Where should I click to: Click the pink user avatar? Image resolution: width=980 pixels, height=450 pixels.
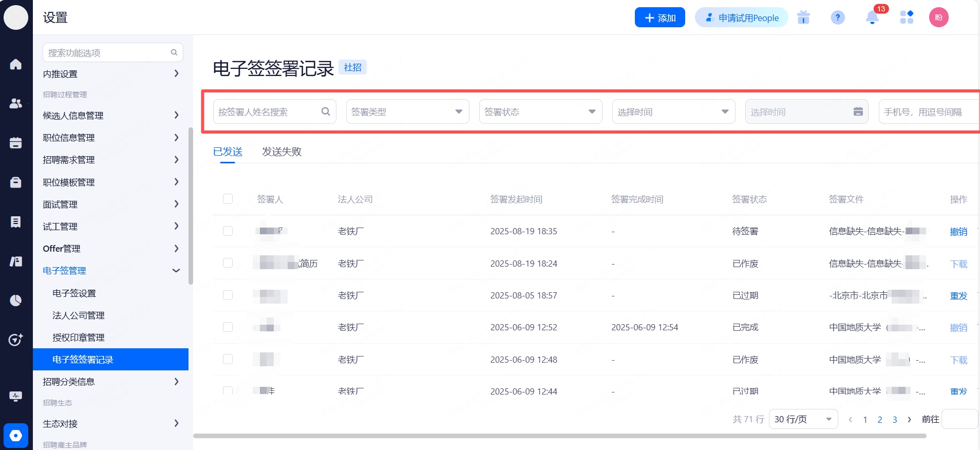pyautogui.click(x=938, y=17)
